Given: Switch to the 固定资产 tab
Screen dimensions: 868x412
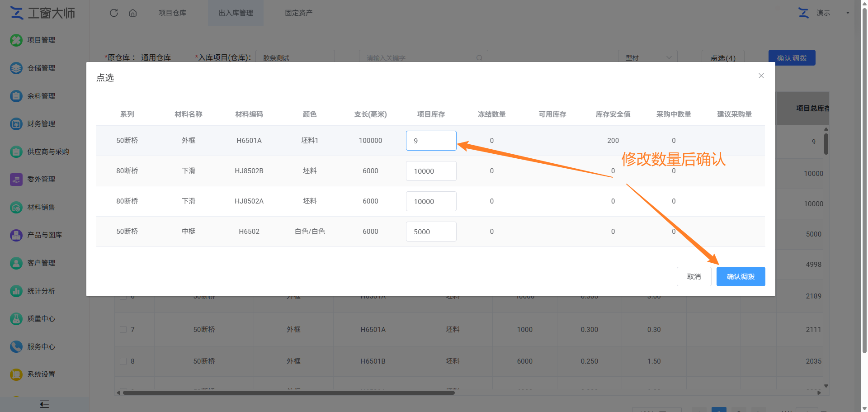Looking at the screenshot, I should point(298,13).
